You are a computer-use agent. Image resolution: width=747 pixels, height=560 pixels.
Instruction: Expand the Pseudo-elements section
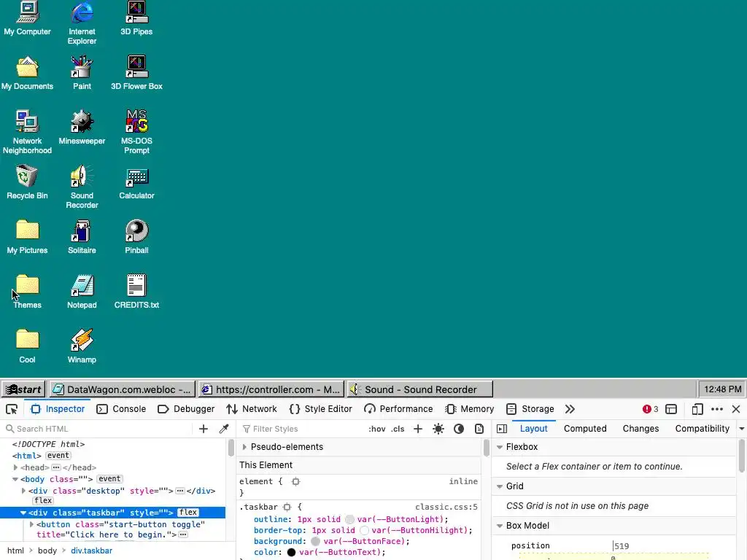(x=244, y=447)
